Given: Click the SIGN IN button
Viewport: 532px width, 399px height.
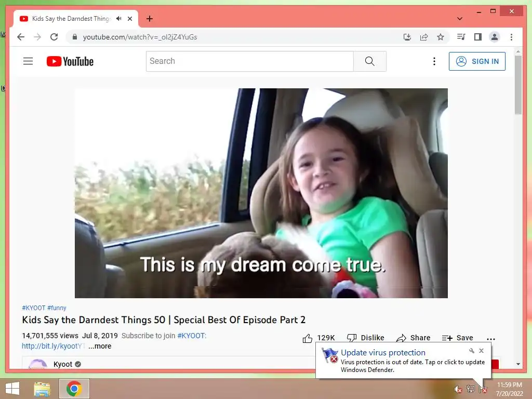Looking at the screenshot, I should (477, 61).
